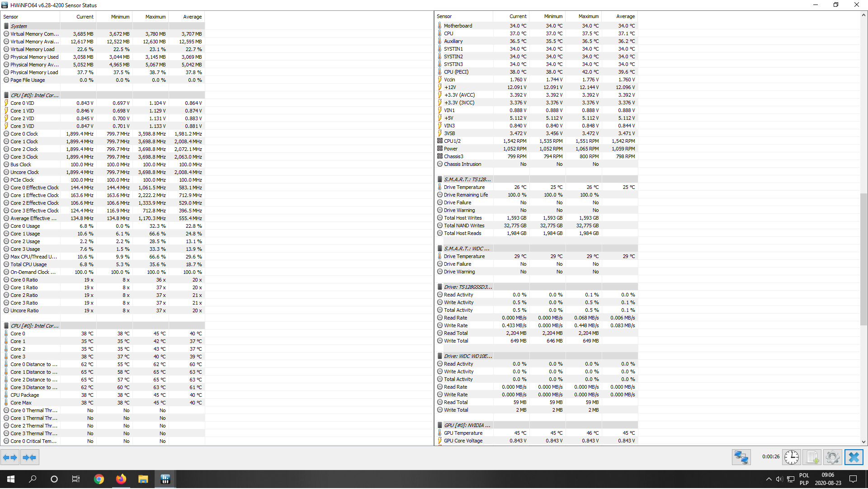Select the Core 2 Effective Clock row
868x489 pixels.
pos(103,203)
